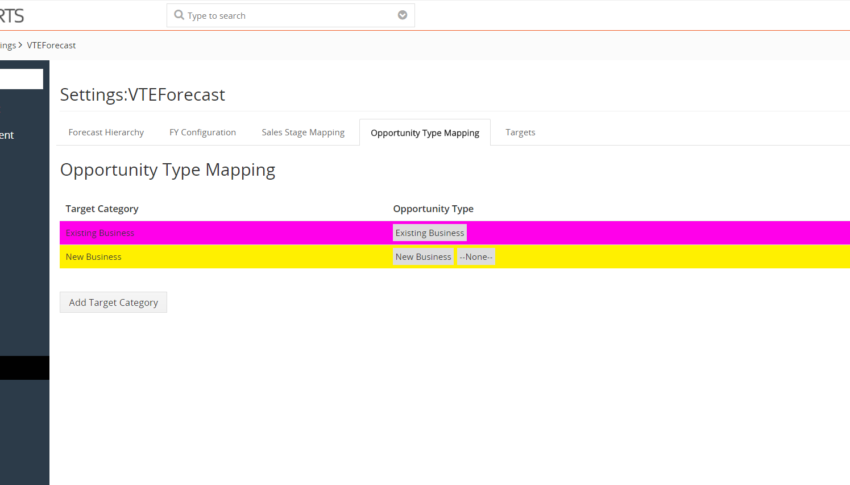This screenshot has height=485, width=850.
Task: Open the VTEForecast breadcrumb link
Action: (51, 46)
